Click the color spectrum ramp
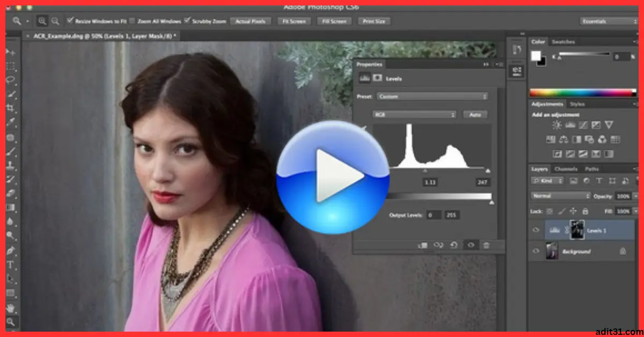Viewport: 644px width, 337px height. 583,92
